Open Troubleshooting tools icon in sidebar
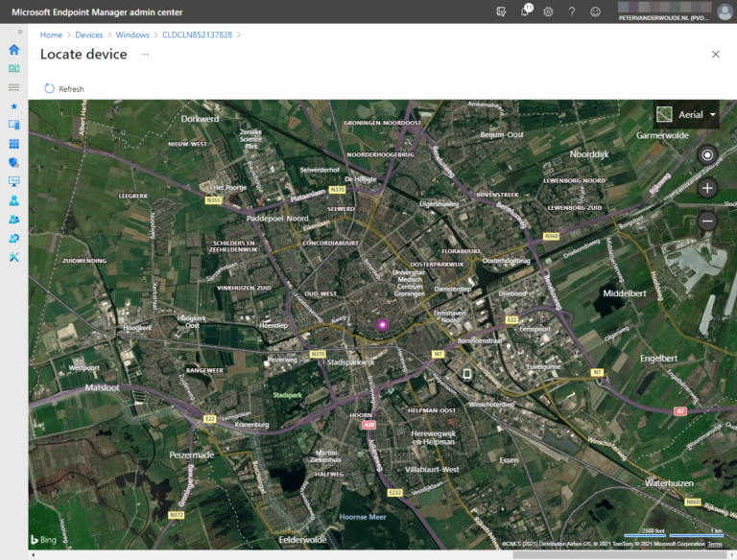This screenshot has height=560, width=737. (13, 257)
